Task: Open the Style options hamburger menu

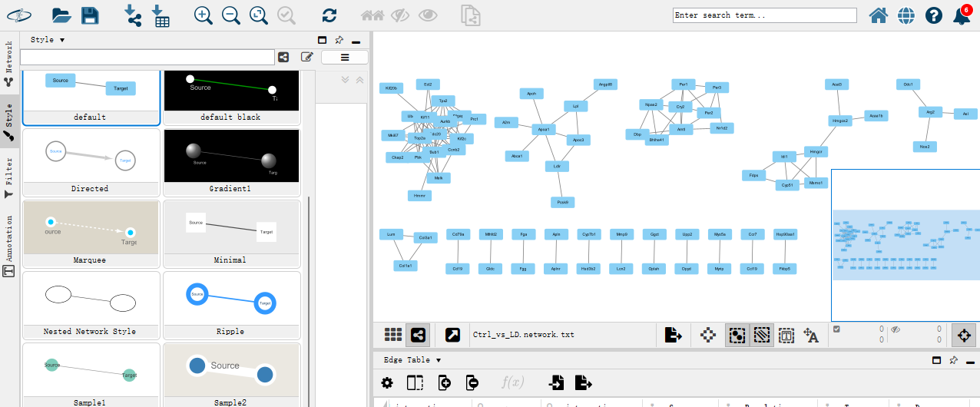Action: (344, 57)
